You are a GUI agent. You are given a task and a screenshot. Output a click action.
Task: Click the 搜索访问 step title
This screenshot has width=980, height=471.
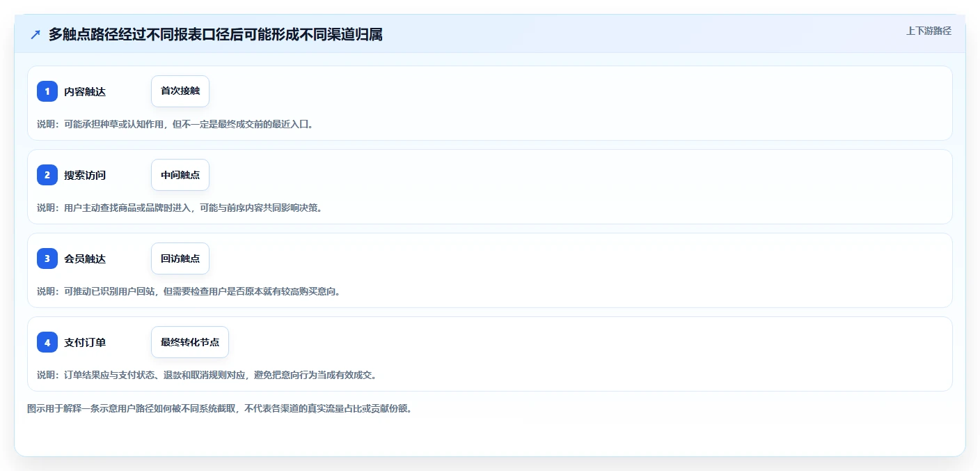coord(85,175)
